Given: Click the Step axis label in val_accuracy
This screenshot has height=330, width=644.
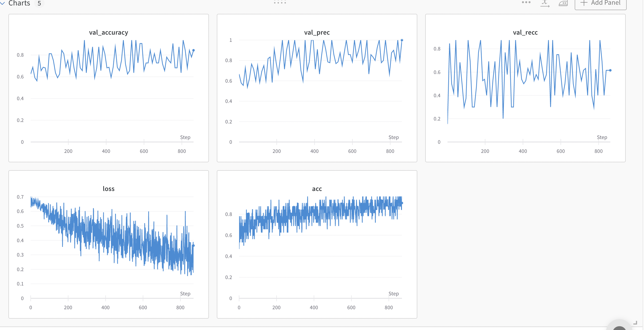Looking at the screenshot, I should tap(185, 137).
